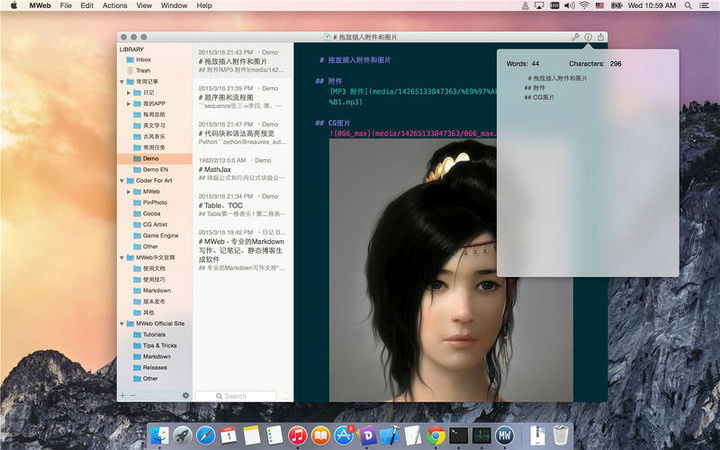720x450 pixels.
Task: Open the MWeb - 专业的Markdown document
Action: tap(242, 251)
